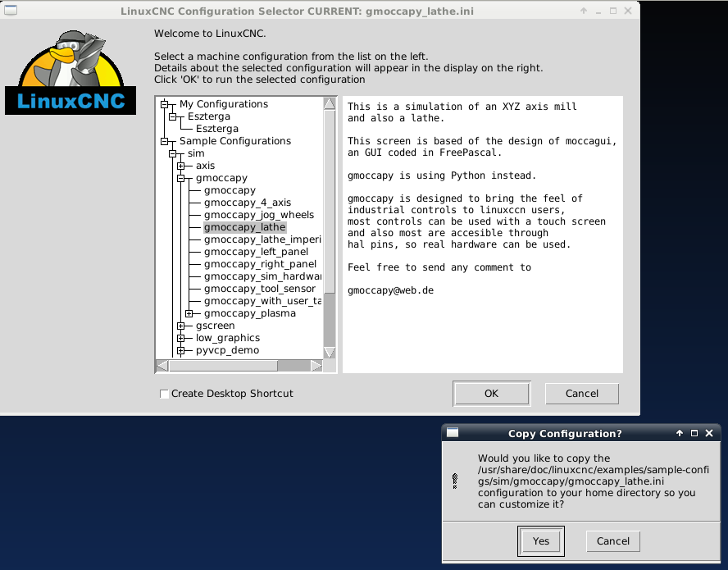Expand the gmoccapy_plasma folder
Image resolution: width=728 pixels, height=570 pixels.
189,313
